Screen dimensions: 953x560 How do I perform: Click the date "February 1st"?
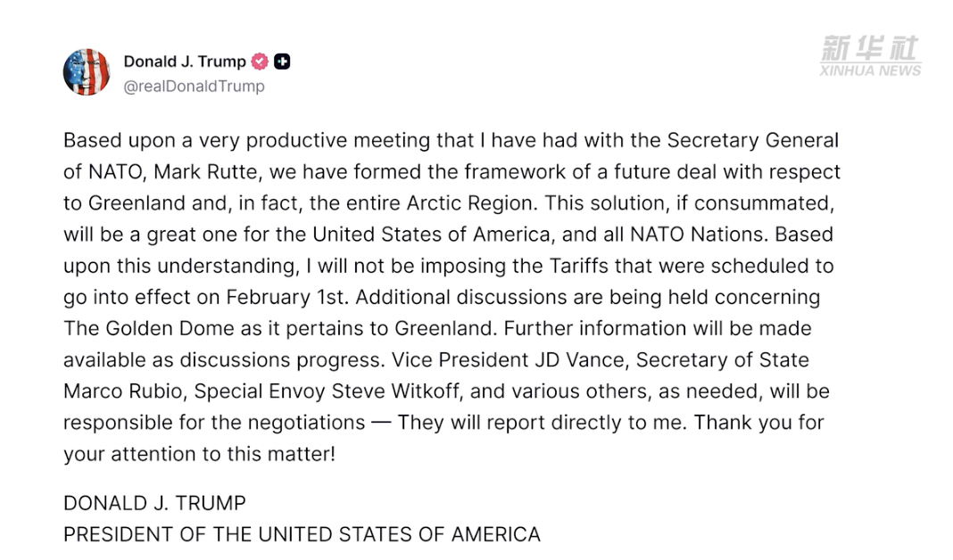[288, 297]
